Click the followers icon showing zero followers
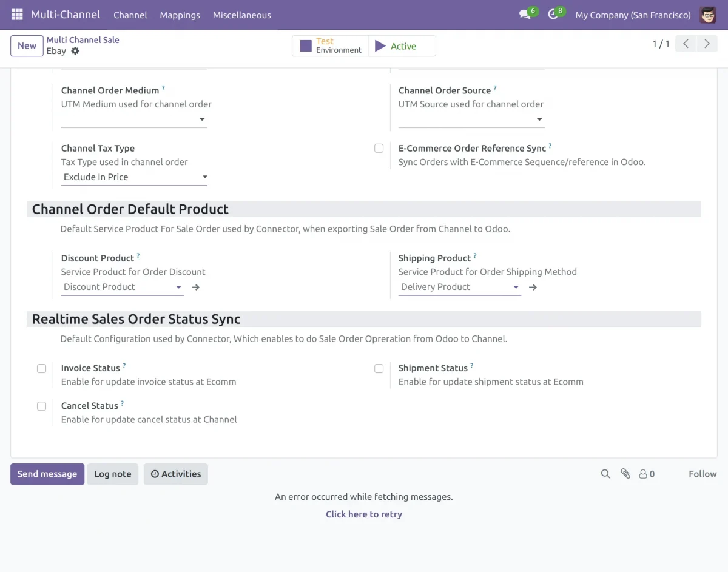The height and width of the screenshot is (572, 728). pyautogui.click(x=646, y=474)
